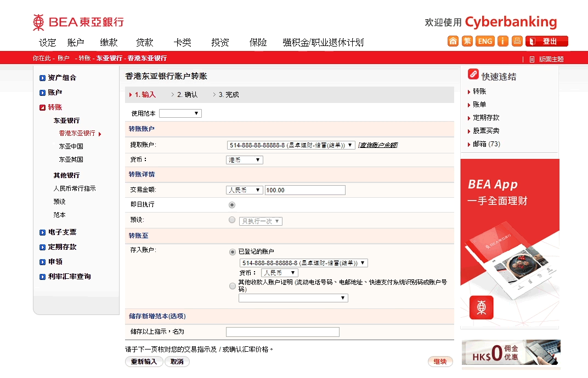588x378 pixels.
Task: Open the 保险 menu
Action: coord(258,42)
